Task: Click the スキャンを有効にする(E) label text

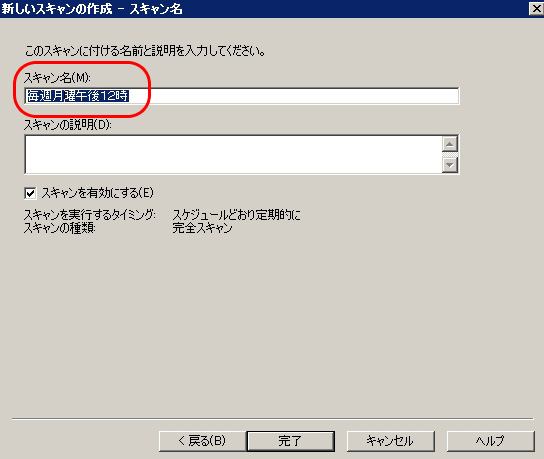Action: (97, 193)
